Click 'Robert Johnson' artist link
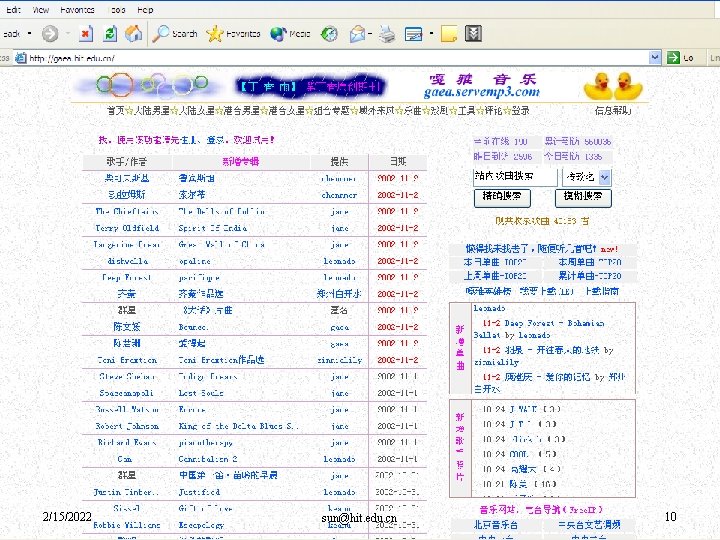This screenshot has width=720, height=540. tap(127, 426)
